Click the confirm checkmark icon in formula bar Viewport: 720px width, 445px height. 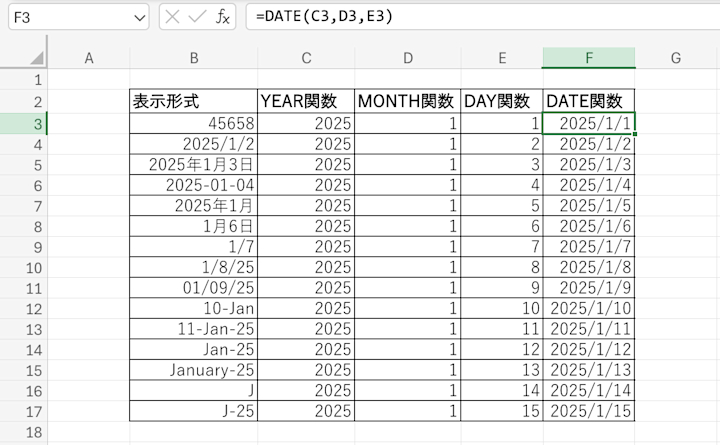(197, 17)
